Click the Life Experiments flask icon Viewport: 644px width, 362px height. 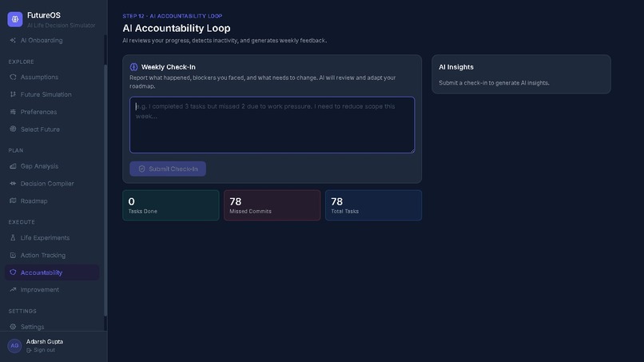tap(13, 237)
